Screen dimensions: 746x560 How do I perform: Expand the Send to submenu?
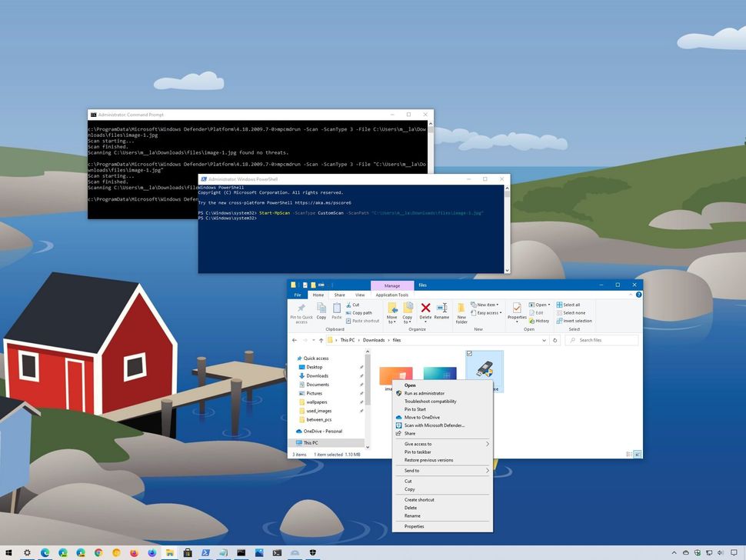[412, 470]
